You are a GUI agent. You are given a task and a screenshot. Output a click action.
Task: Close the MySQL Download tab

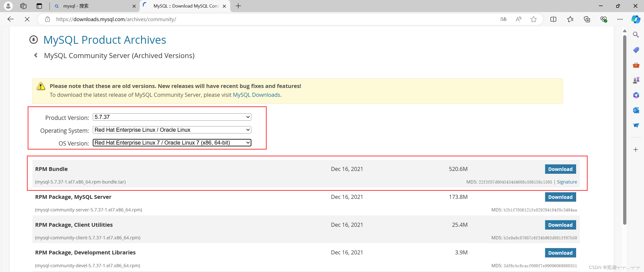coord(224,6)
